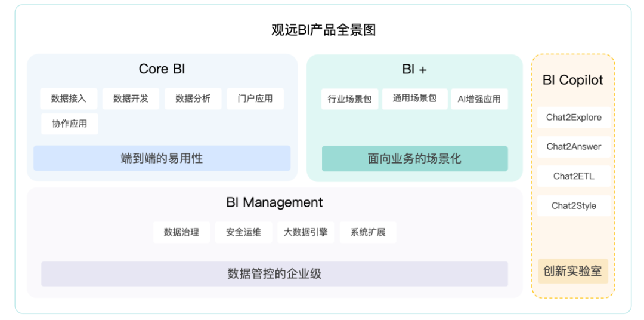Viewport: 644px width, 320px height.
Task: Click the AI增强应用 box
Action: tap(479, 99)
